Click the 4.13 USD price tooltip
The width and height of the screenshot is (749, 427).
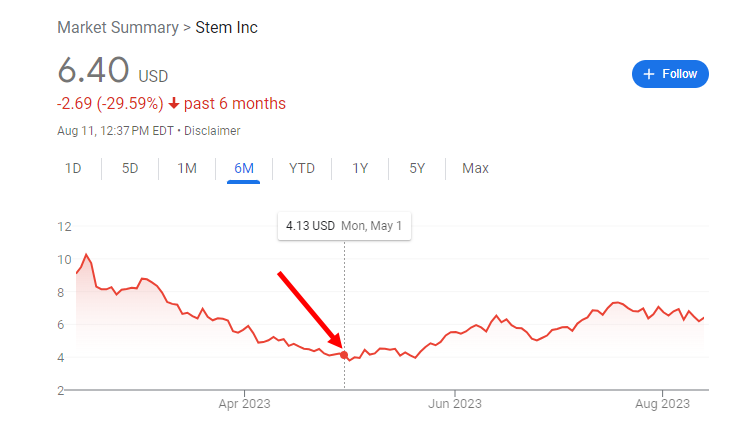(344, 226)
